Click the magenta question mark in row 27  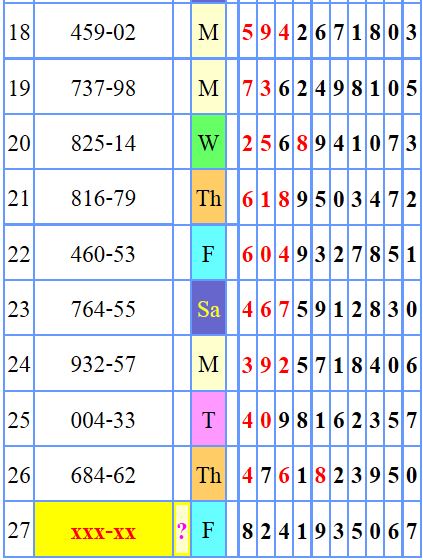(x=181, y=532)
